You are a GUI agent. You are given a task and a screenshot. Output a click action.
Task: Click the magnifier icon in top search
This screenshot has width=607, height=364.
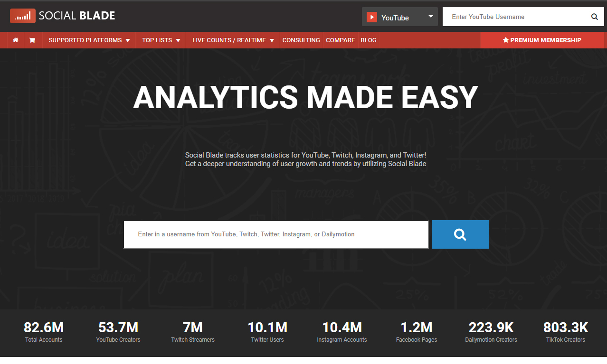click(x=595, y=17)
